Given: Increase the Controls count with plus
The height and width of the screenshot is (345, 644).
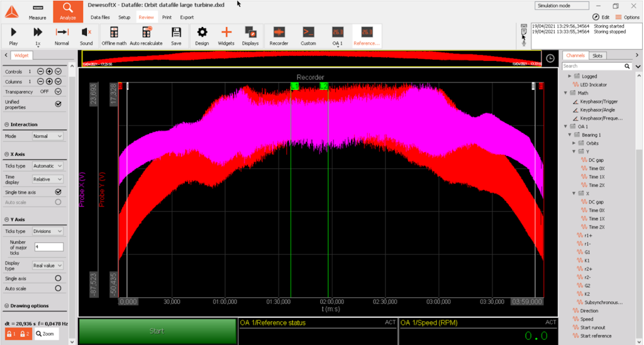Looking at the screenshot, I should (49, 71).
